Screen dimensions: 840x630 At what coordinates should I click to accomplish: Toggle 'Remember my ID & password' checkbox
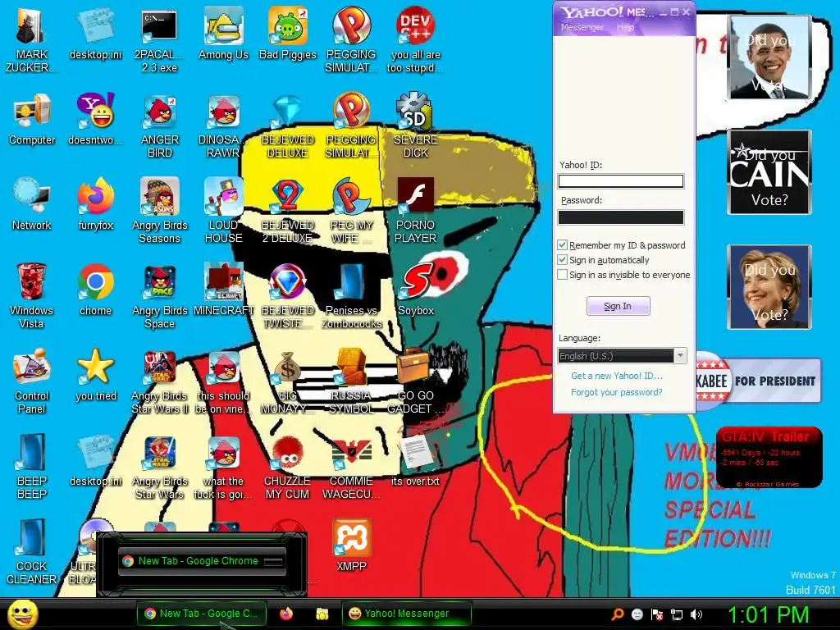coord(562,245)
